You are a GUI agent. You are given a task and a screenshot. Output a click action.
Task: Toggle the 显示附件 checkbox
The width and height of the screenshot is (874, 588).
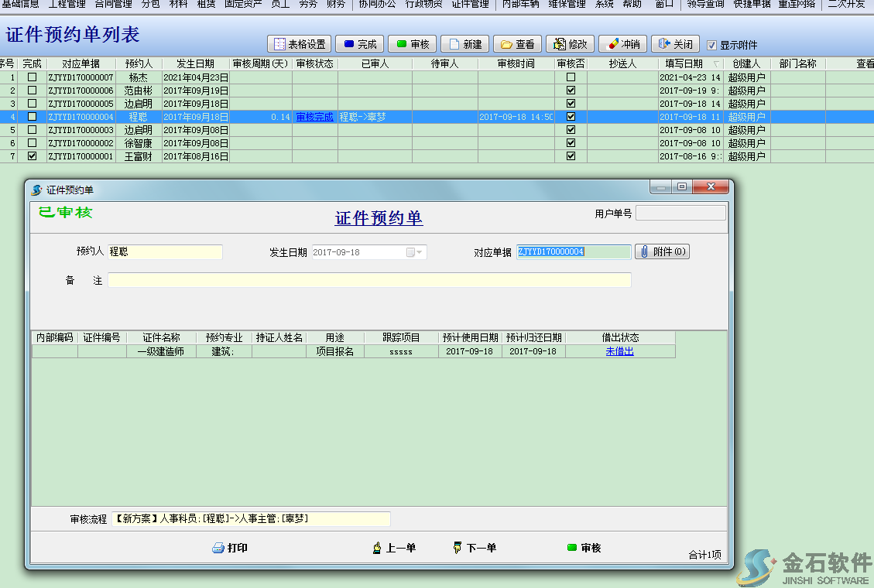712,46
